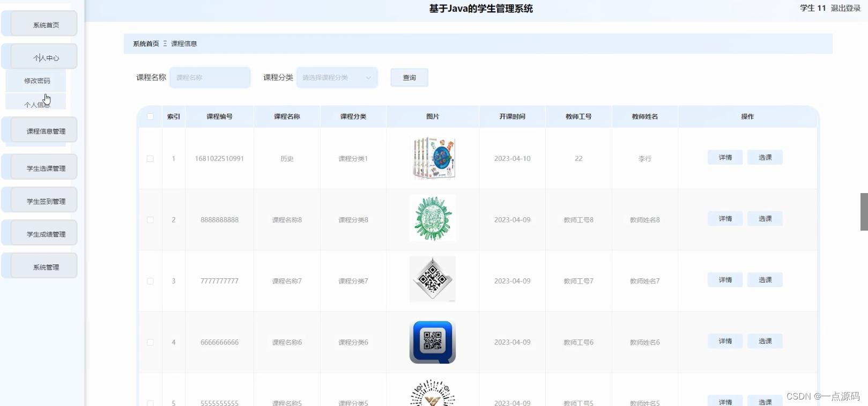868x406 pixels.
Task: Click 详情 for the 历史 course
Action: coord(725,158)
